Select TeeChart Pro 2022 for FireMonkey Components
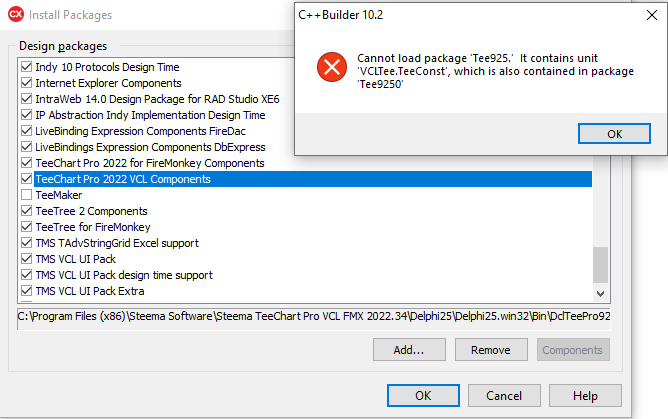Viewport: 668px width, 419px height. coord(150,163)
